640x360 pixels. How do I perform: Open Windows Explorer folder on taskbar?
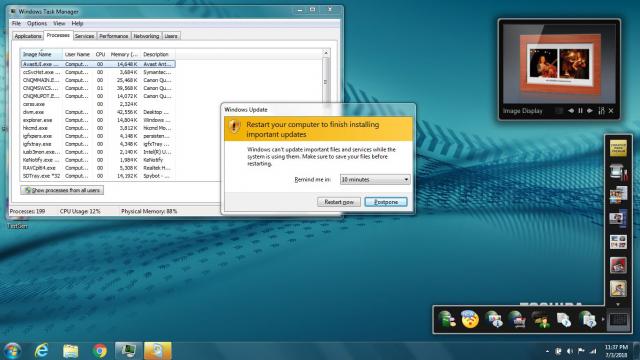pos(71,351)
